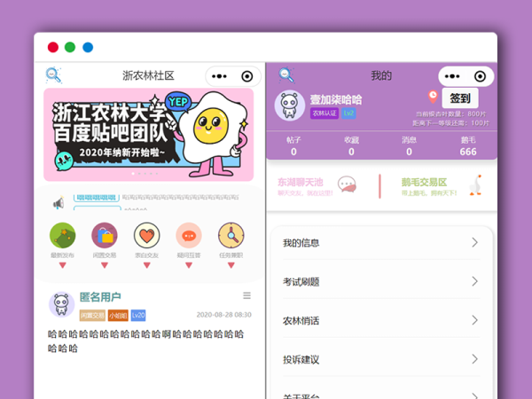The height and width of the screenshot is (399, 532).
Task: Click the scrolling notice tag in announcement bar
Action: point(97,198)
